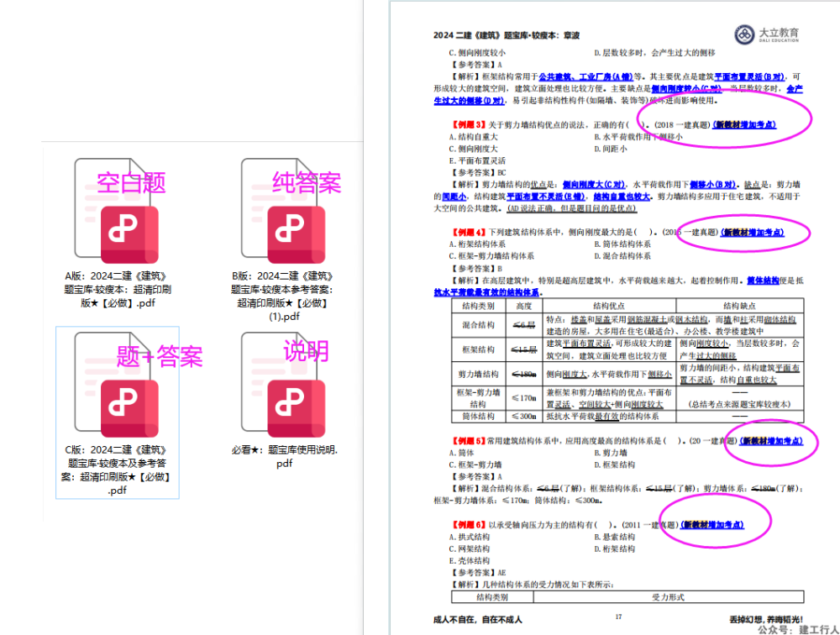Click option 'A. 结构自重大' under 例题3
840x635 pixels.
point(473,137)
